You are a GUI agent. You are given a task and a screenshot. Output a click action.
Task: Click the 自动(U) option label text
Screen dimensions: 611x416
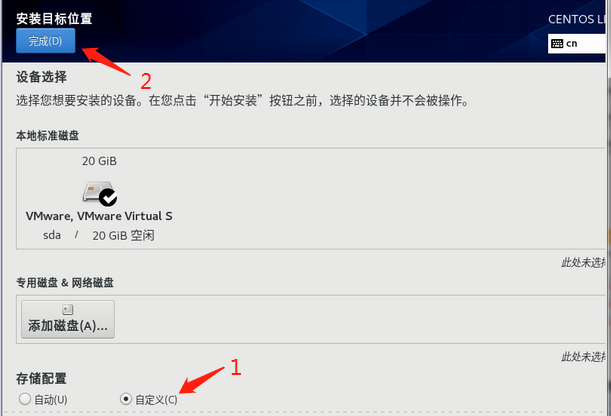(51, 400)
